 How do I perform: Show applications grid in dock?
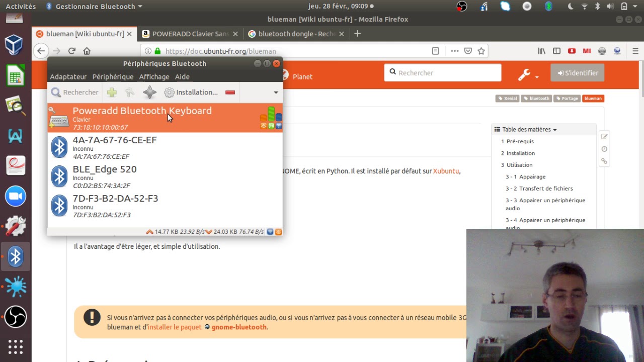pyautogui.click(x=15, y=347)
